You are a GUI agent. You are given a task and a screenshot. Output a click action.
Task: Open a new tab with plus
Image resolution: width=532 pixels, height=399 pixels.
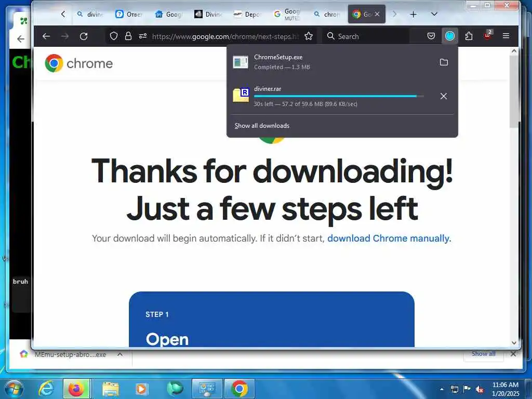pos(413,14)
